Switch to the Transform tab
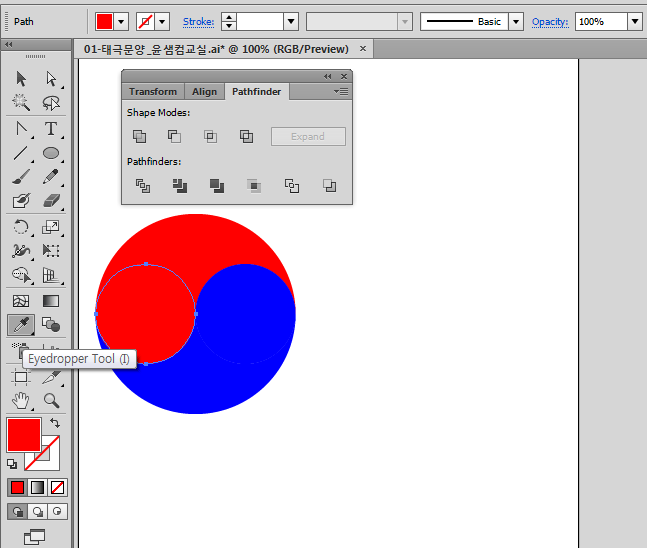647x548 pixels. click(x=153, y=92)
